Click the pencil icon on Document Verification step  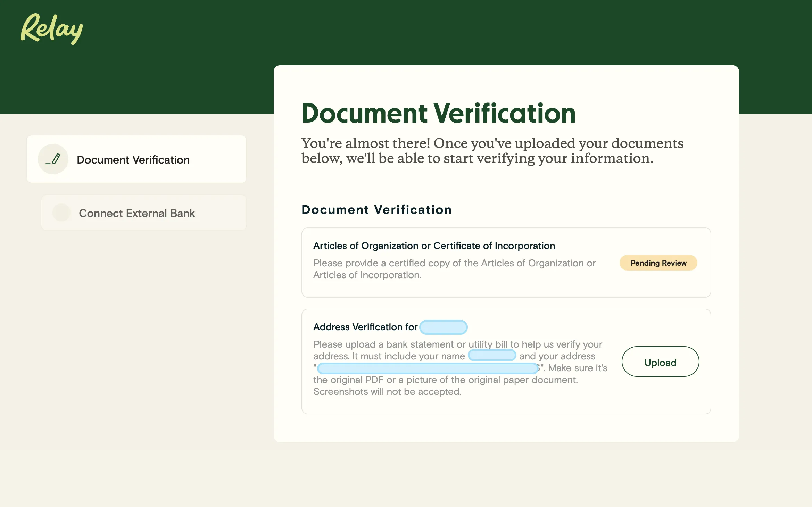click(x=53, y=159)
